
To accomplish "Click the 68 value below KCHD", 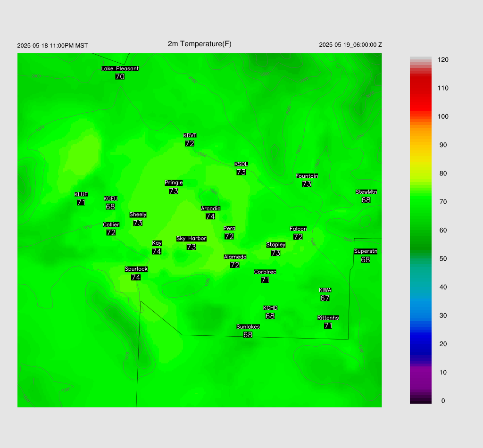I will (x=270, y=316).
